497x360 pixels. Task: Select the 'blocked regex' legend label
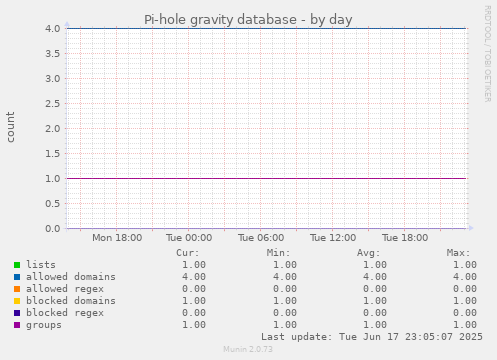(x=65, y=313)
